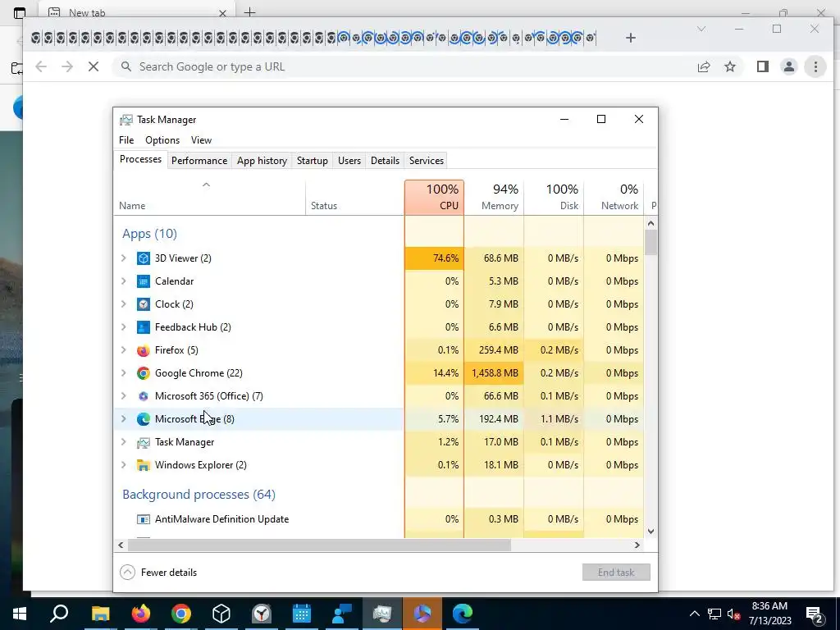Add a new tab in Chrome window

[x=631, y=38]
